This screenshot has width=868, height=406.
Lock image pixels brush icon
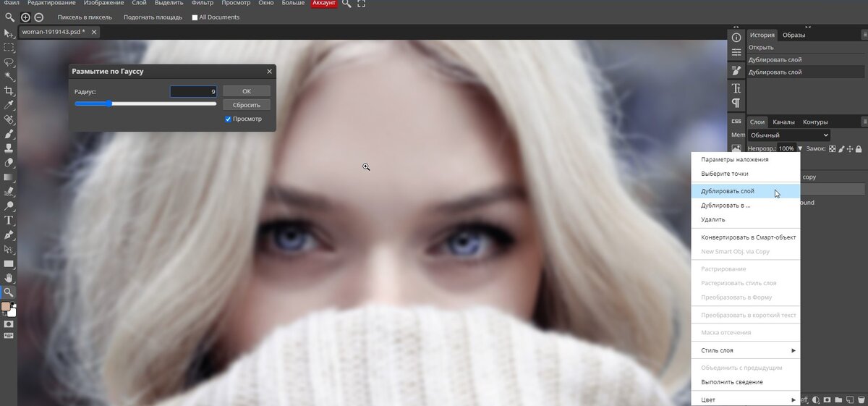pyautogui.click(x=841, y=148)
